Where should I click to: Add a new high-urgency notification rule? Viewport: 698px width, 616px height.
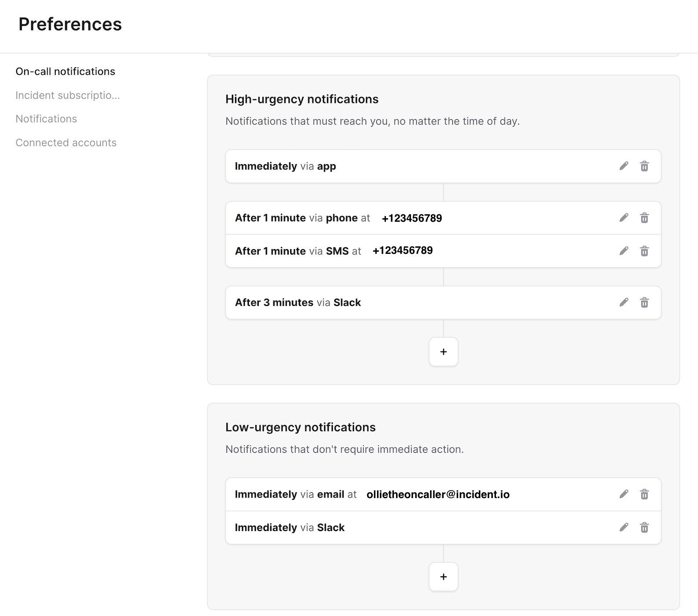click(443, 352)
